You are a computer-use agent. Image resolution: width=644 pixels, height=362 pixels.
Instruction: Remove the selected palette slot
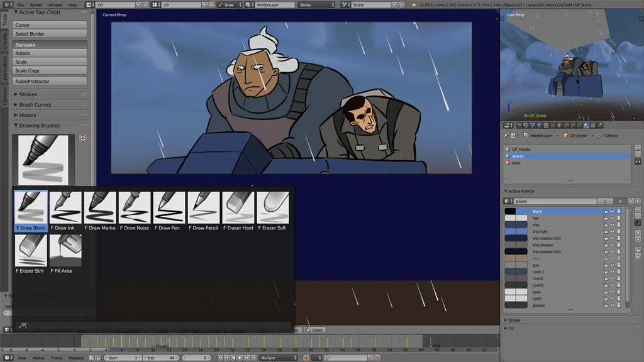click(638, 154)
